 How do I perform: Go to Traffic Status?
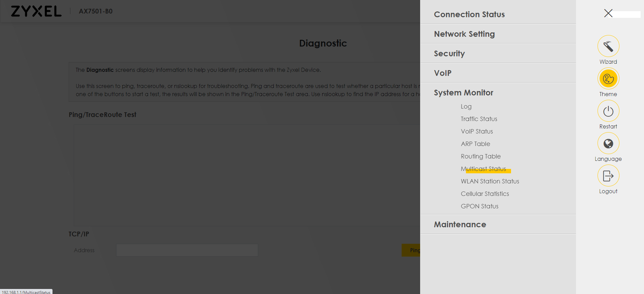click(479, 119)
